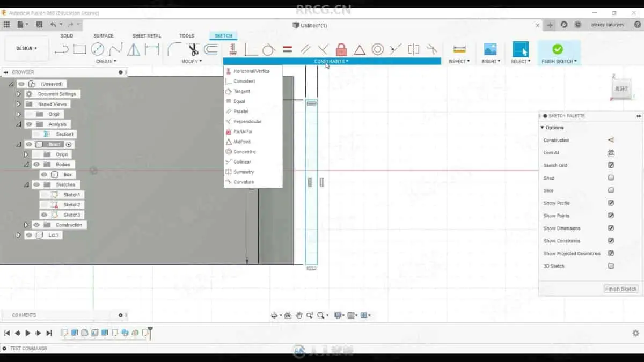Click the Save icon

(39, 25)
